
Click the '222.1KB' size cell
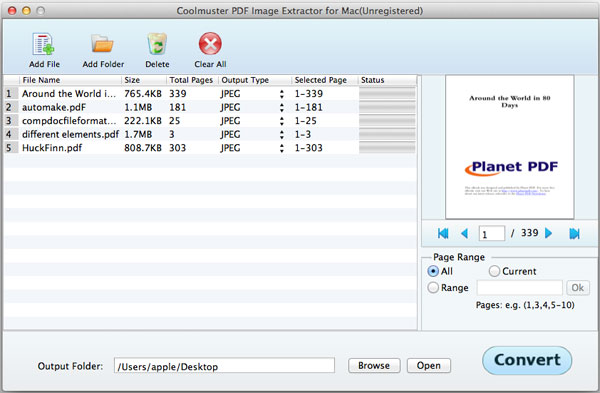point(143,121)
